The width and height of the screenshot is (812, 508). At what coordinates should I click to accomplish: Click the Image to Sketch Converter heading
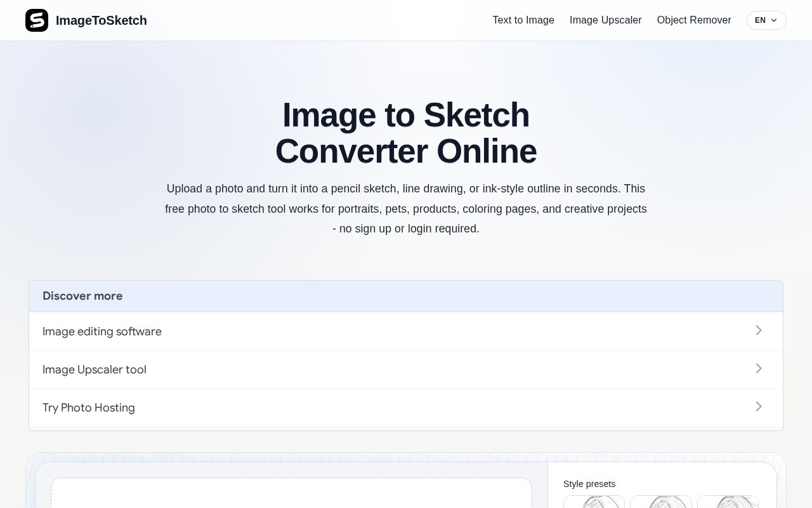tap(406, 133)
